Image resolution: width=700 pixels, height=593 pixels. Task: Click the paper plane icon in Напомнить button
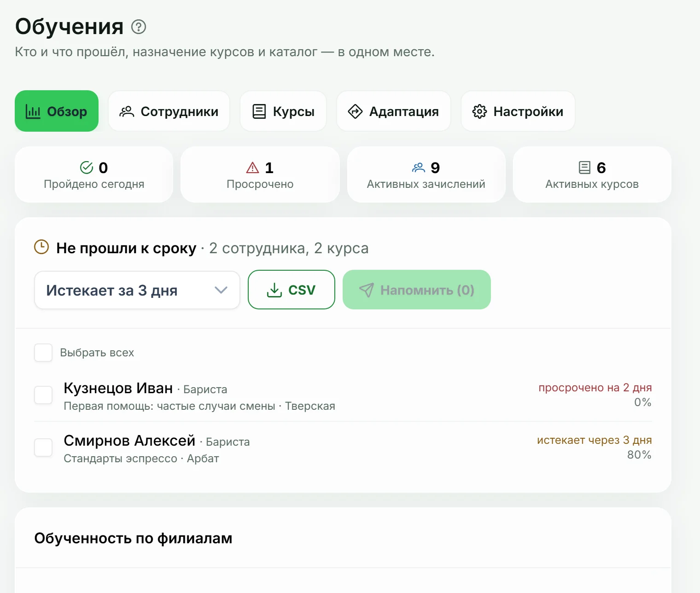tap(367, 290)
